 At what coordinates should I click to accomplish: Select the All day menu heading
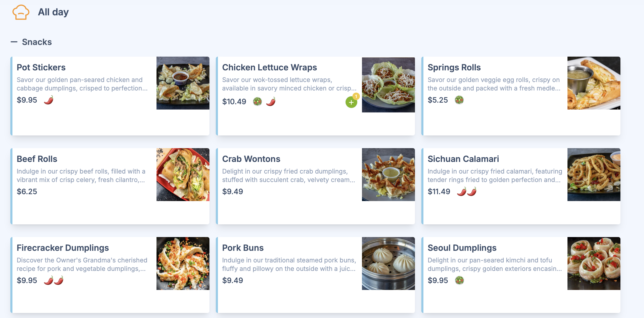click(53, 12)
